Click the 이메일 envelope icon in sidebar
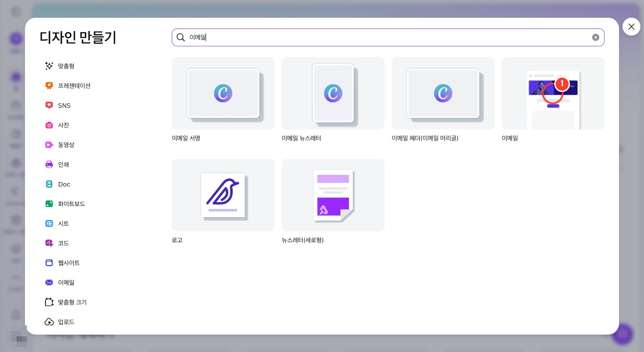This screenshot has height=352, width=644. point(49,282)
